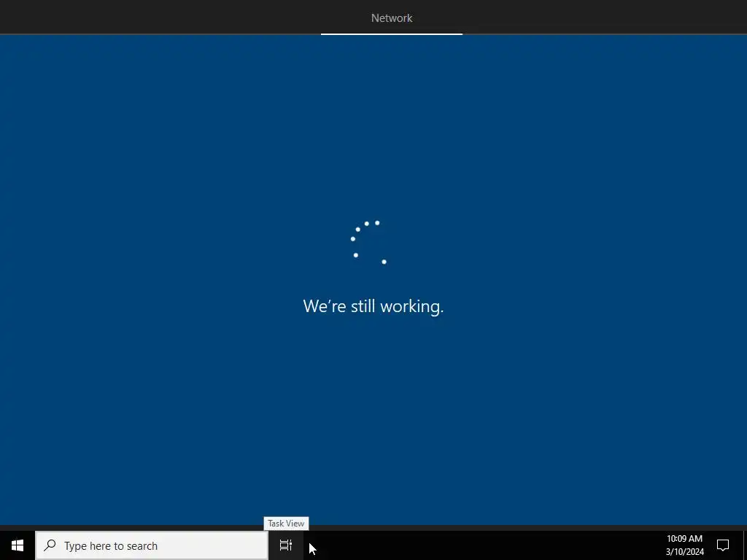Click the Type here to search box
The width and height of the screenshot is (747, 560).
[x=152, y=545]
